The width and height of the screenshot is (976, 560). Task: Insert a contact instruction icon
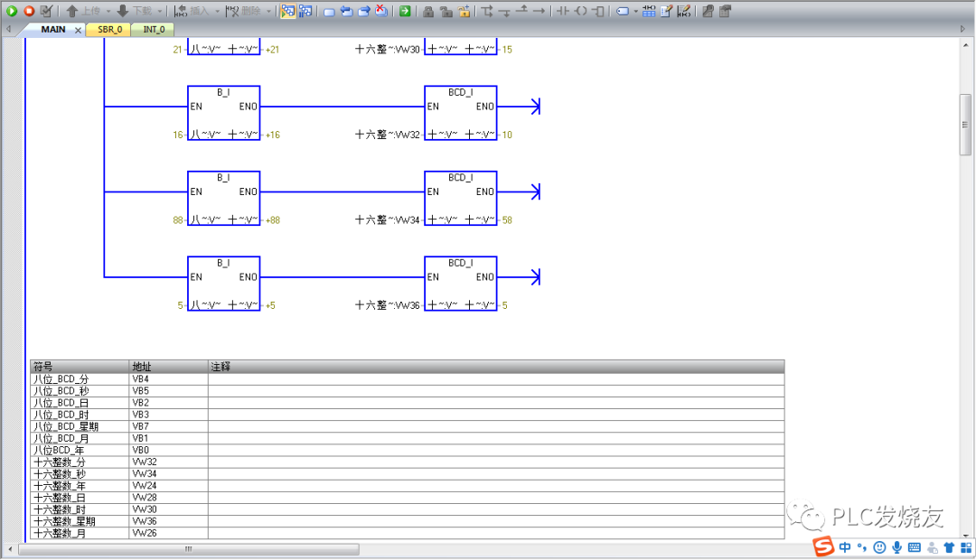tap(563, 11)
